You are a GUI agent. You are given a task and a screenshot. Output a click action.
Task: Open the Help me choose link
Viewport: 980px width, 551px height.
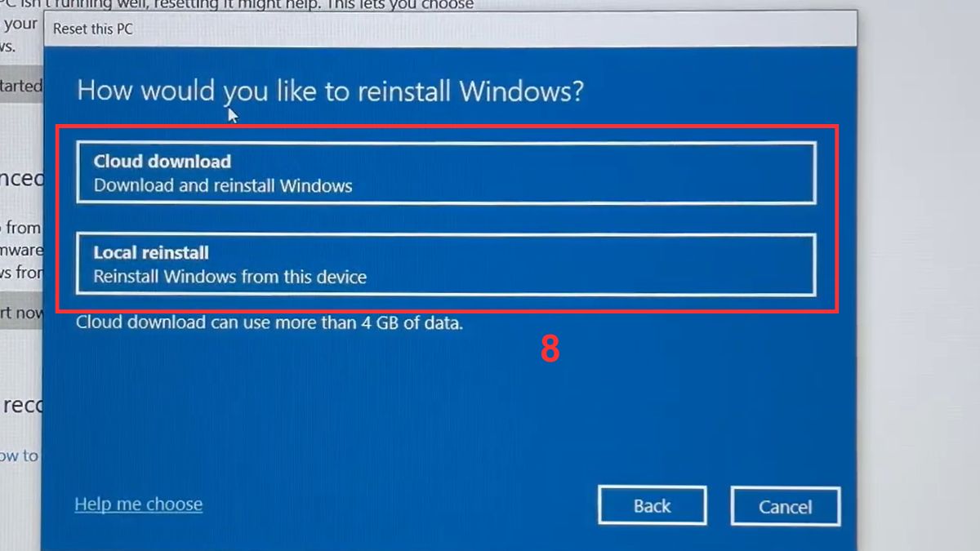pos(137,504)
